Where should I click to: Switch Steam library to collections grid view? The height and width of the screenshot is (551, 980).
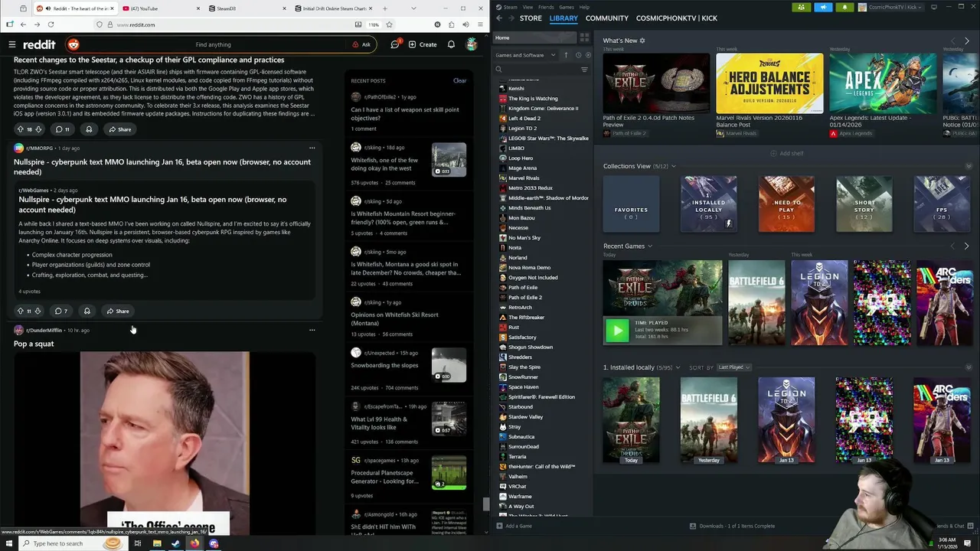pyautogui.click(x=585, y=37)
